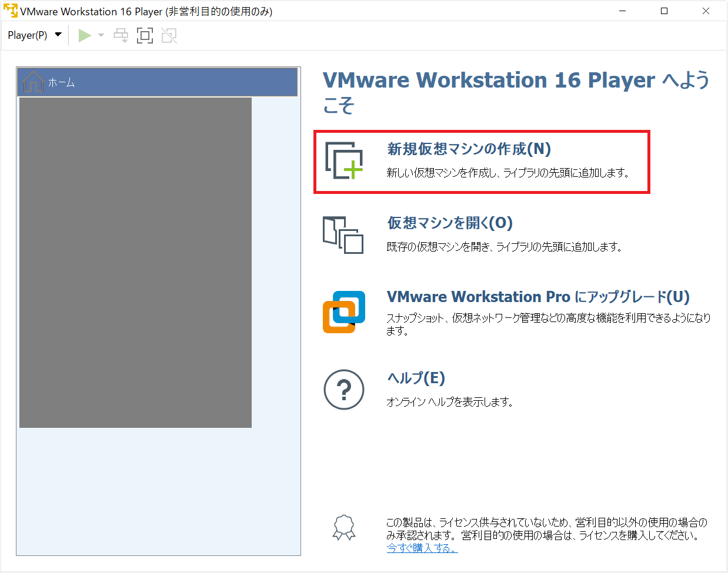Click the open virtual machine icon
This screenshot has width=728, height=573.
343,235
